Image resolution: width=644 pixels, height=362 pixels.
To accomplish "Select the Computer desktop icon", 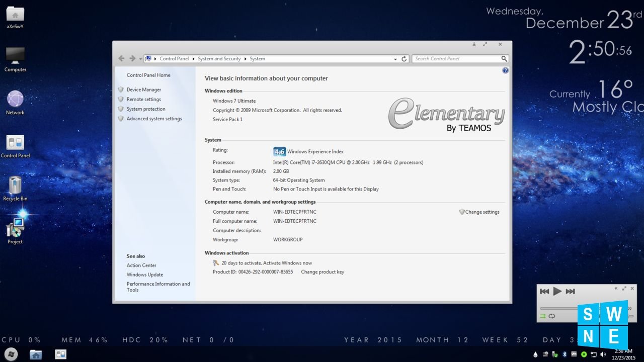I will [x=15, y=60].
